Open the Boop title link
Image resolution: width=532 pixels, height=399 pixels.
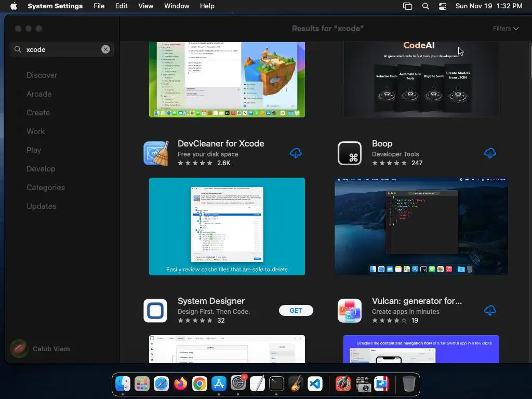(382, 143)
